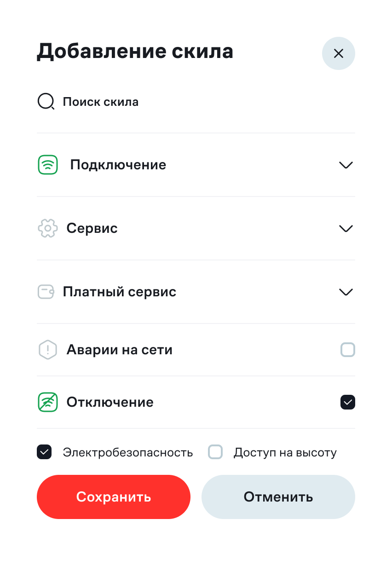The height and width of the screenshot is (577, 392).
Task: Select the Платный сервис category label
Action: (x=120, y=292)
